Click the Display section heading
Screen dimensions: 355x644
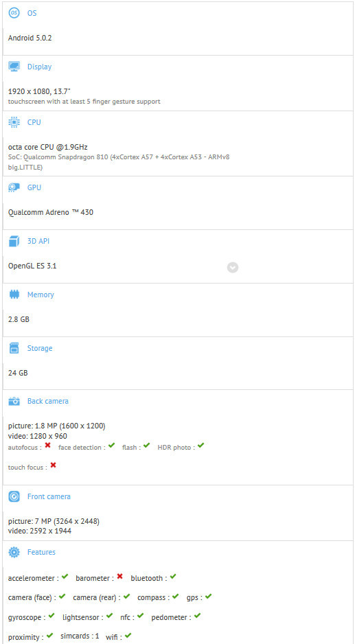[39, 67]
